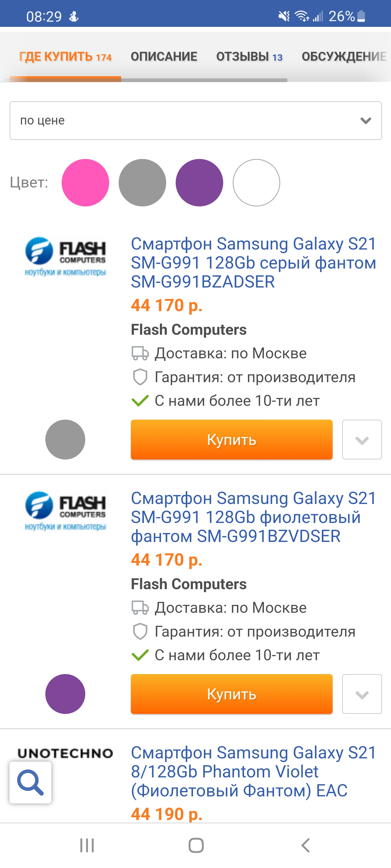Tap the Unotechno store logo
391x868 pixels.
[65, 754]
